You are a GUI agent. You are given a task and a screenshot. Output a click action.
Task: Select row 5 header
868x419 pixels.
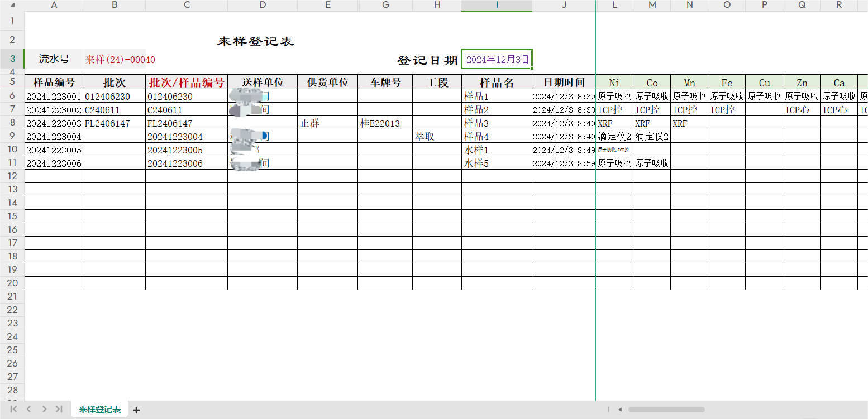[x=12, y=82]
